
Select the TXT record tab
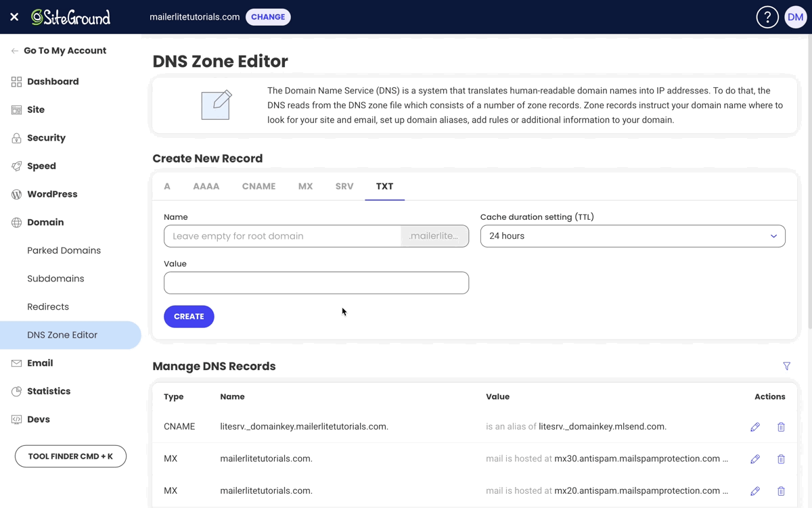point(384,186)
